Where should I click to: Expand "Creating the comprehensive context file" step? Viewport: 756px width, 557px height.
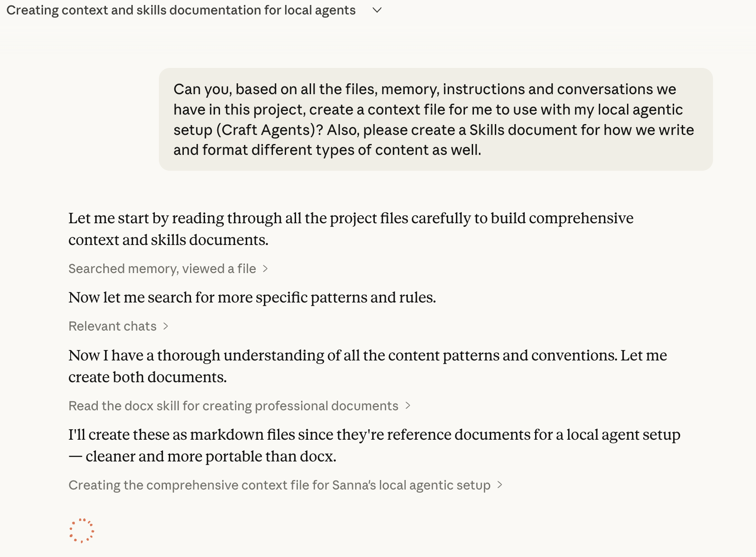point(279,485)
